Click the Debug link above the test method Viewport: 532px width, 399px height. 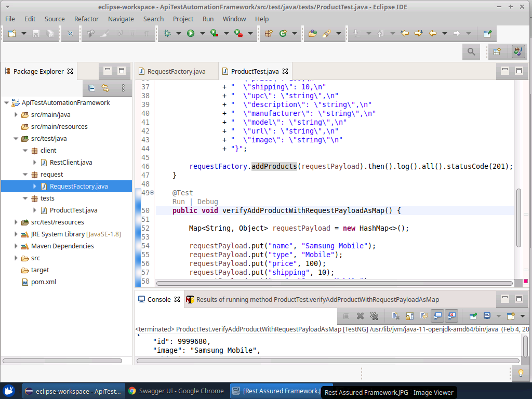(207, 202)
